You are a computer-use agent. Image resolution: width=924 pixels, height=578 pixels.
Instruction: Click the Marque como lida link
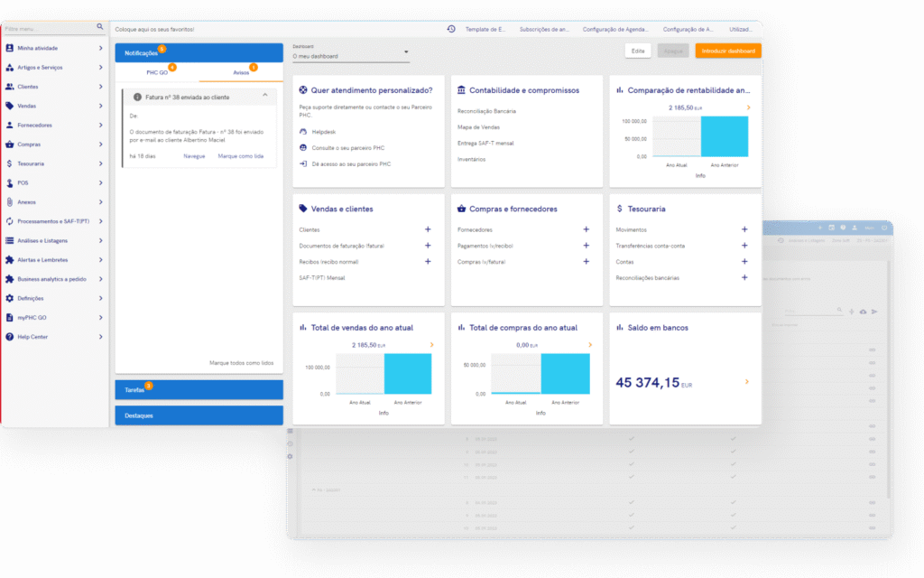coord(235,156)
